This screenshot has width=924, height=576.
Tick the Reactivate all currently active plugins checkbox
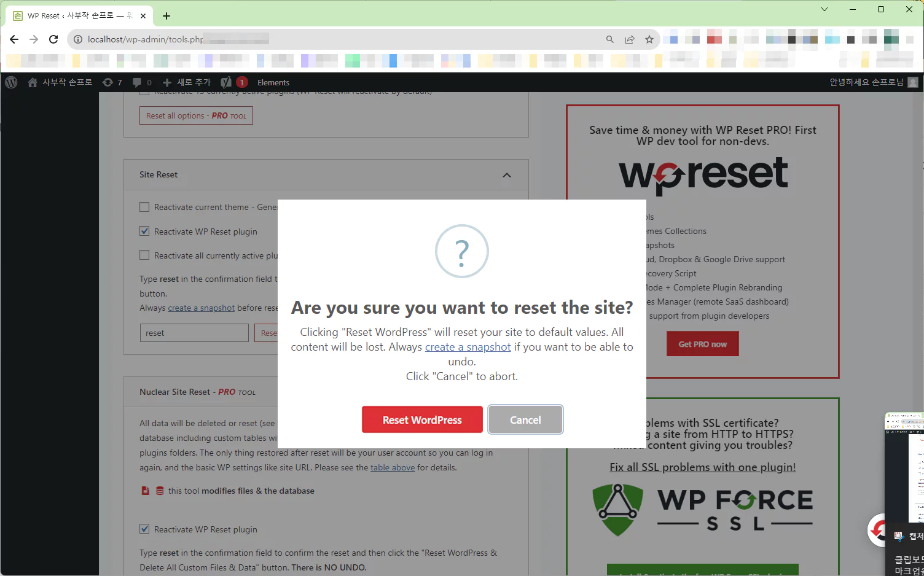click(x=144, y=255)
